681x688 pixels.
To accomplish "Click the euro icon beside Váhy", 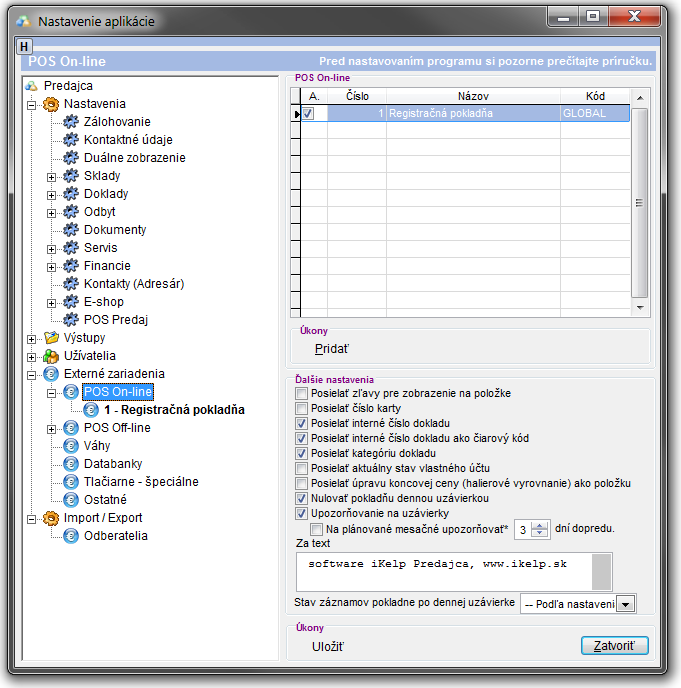I will pos(71,446).
